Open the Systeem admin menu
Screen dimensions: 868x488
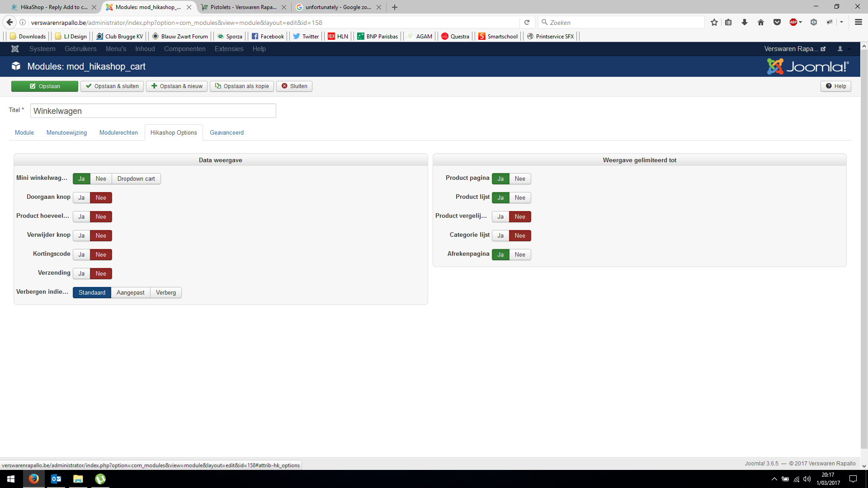coord(42,49)
